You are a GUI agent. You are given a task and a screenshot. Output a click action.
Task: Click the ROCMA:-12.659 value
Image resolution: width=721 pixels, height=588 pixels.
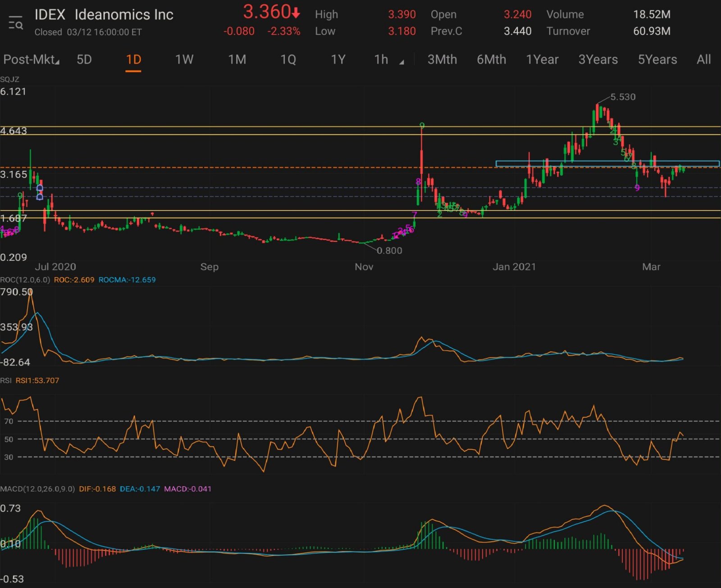pos(127,280)
